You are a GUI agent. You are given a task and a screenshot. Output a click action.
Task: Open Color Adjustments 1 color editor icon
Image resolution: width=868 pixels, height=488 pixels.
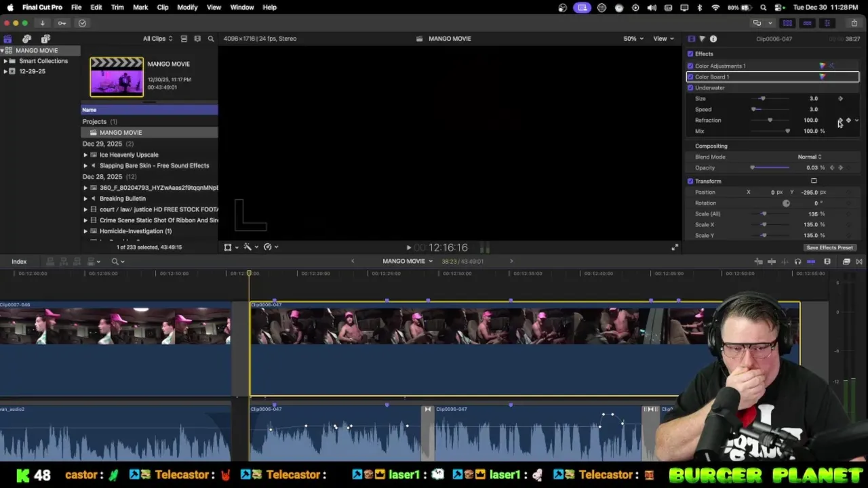coord(823,66)
